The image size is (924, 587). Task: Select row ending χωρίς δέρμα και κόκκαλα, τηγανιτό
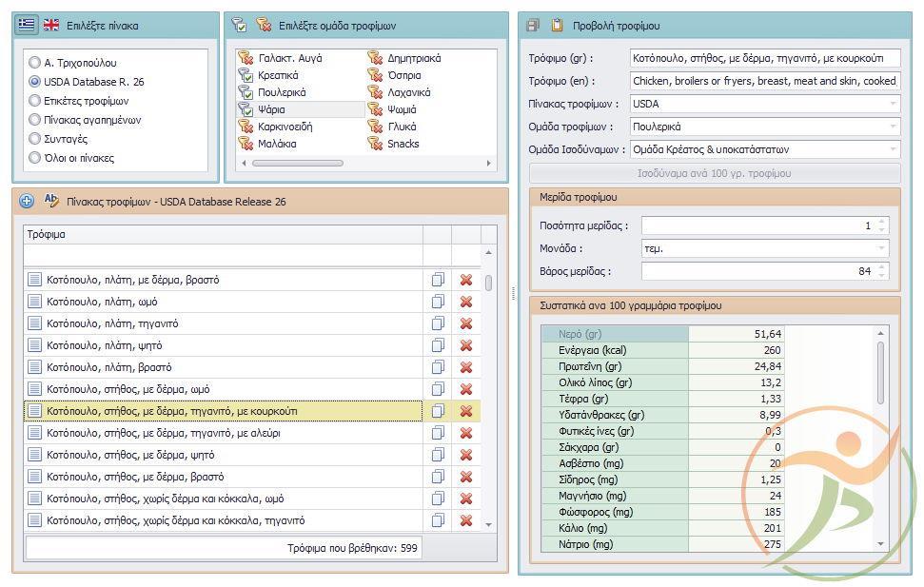point(224,520)
